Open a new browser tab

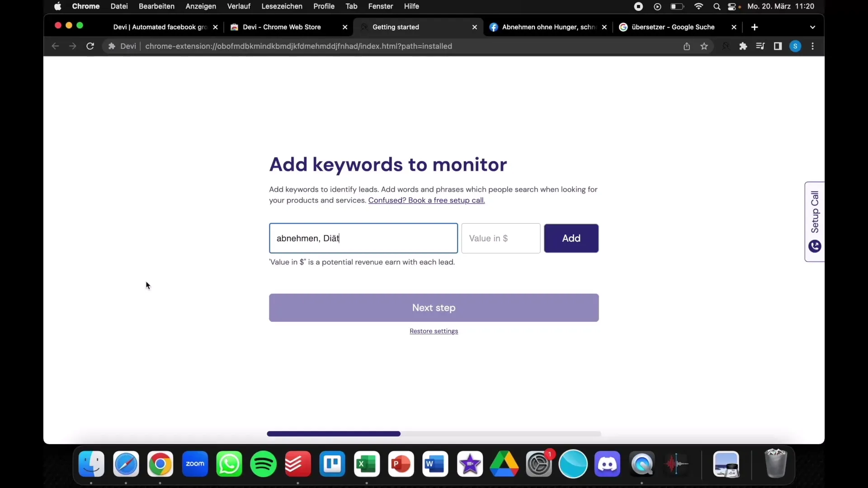pyautogui.click(x=754, y=27)
